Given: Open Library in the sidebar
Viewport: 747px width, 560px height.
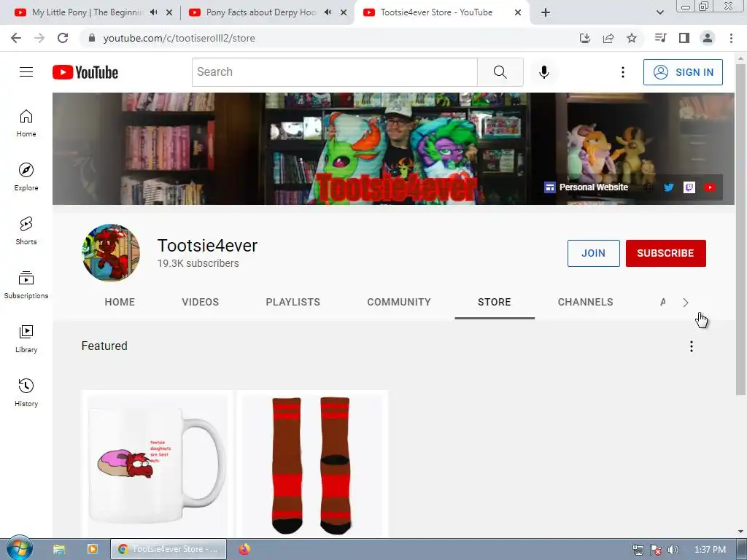Looking at the screenshot, I should coord(26,338).
